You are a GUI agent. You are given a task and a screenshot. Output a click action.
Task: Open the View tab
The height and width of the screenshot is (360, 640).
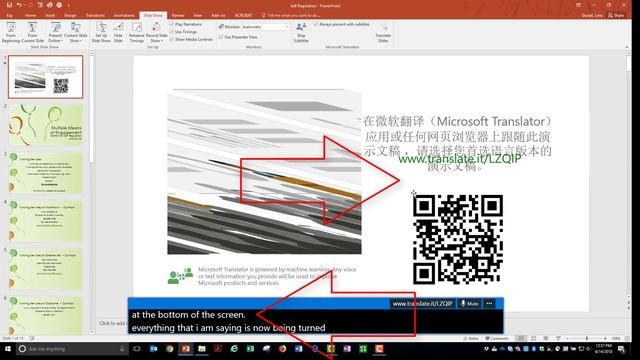[x=198, y=15]
